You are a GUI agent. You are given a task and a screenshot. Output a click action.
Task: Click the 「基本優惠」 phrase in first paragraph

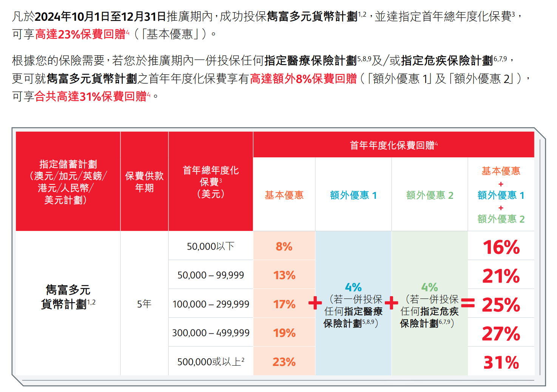170,34
